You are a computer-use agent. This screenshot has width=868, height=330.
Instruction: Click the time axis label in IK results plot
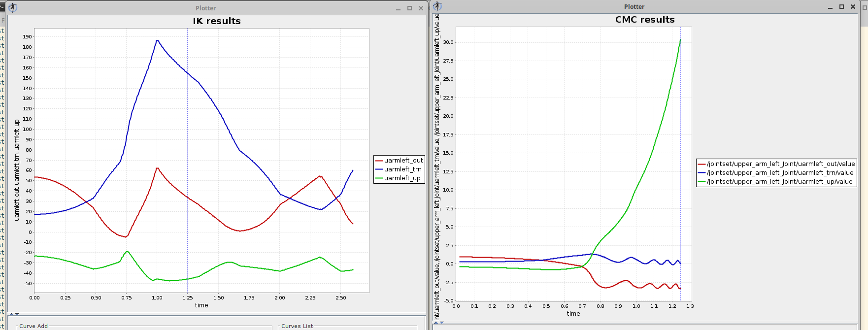(x=201, y=305)
